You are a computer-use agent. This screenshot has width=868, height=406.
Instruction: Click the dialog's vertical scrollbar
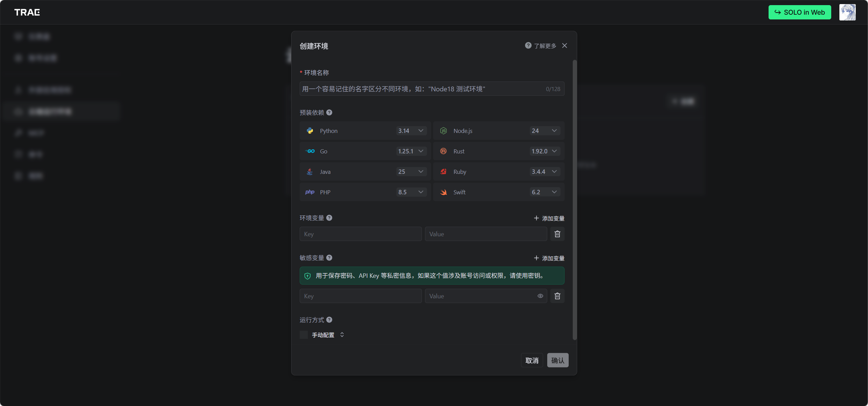coord(574,200)
